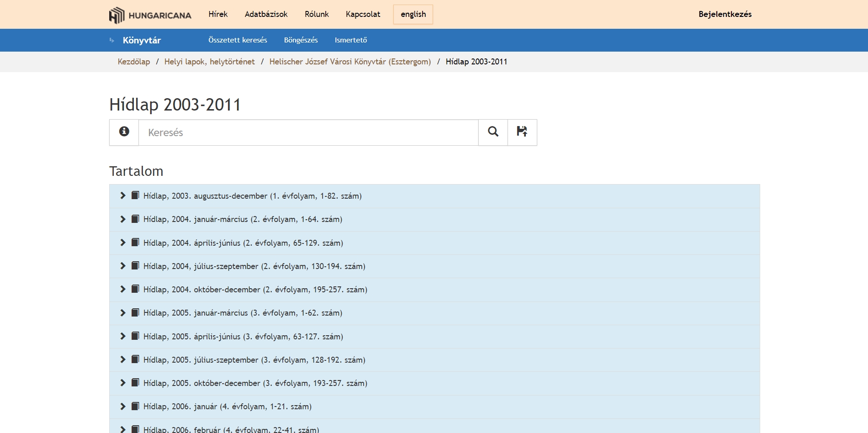Click book icon for 2004 július-szeptember
Screen dimensions: 868x433
[x=135, y=266]
